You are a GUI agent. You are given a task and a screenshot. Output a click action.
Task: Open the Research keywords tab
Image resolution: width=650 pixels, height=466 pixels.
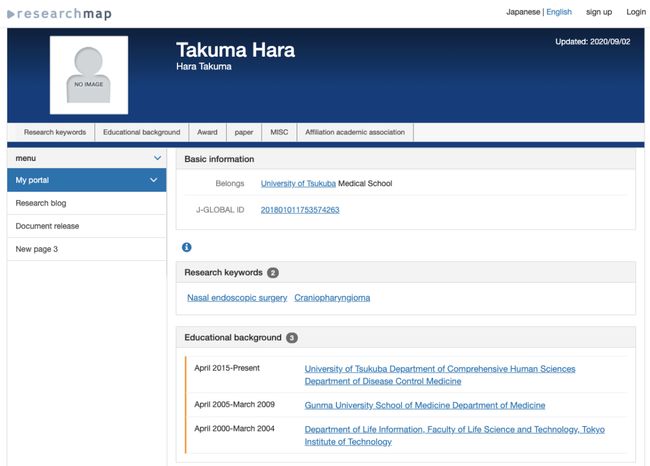click(55, 132)
